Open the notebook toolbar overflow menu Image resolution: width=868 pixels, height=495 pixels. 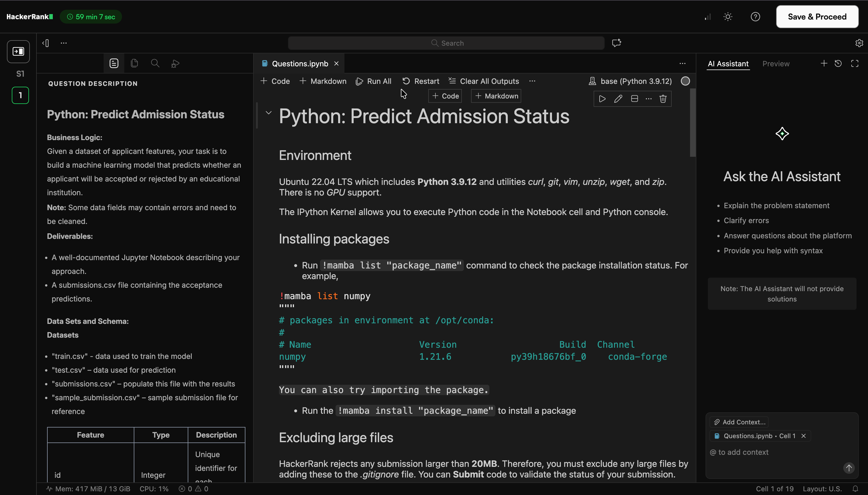pyautogui.click(x=532, y=81)
